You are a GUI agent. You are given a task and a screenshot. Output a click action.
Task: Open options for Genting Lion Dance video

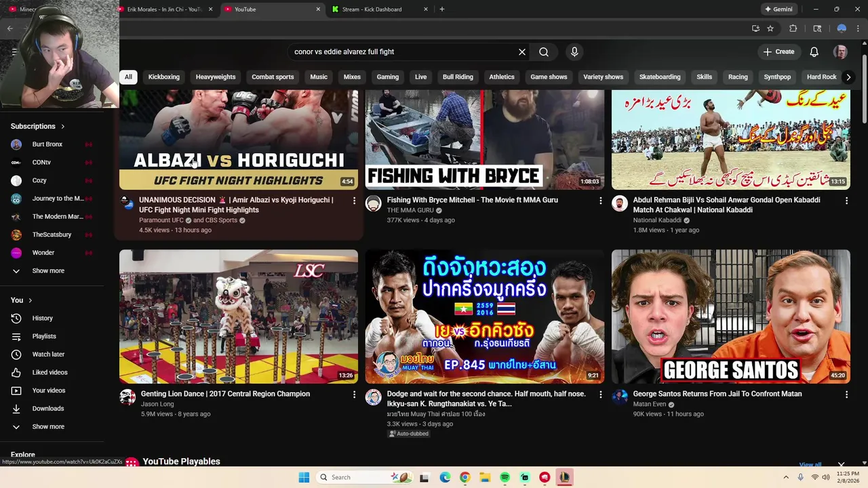tap(354, 394)
